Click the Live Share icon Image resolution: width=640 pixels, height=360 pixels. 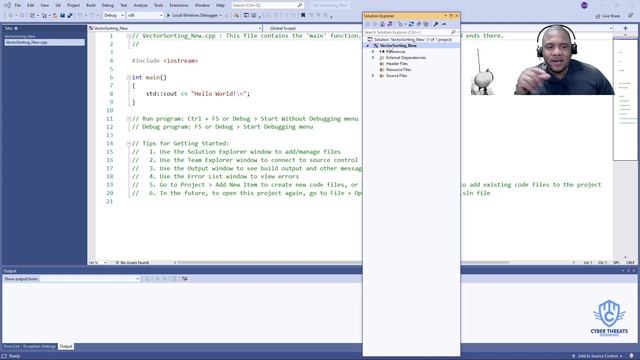[598, 16]
